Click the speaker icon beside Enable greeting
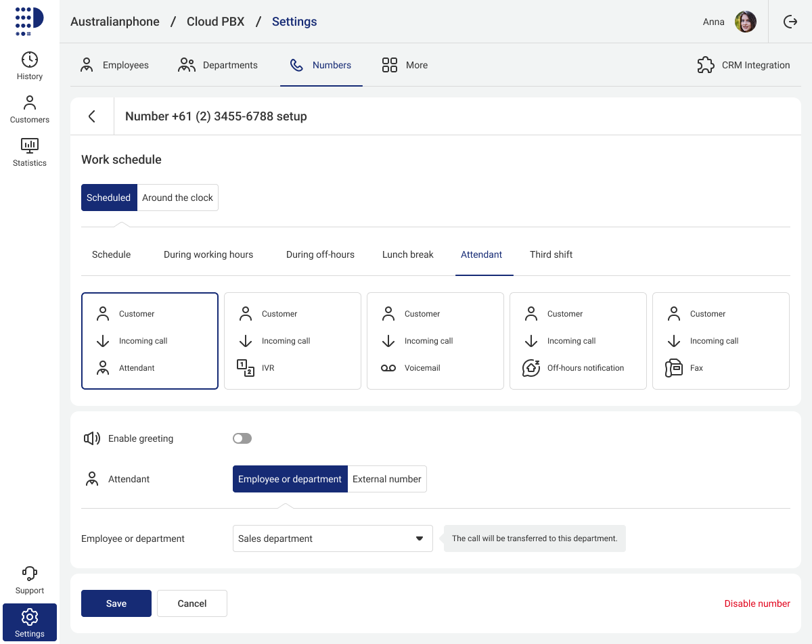The height and width of the screenshot is (644, 812). coord(92,438)
